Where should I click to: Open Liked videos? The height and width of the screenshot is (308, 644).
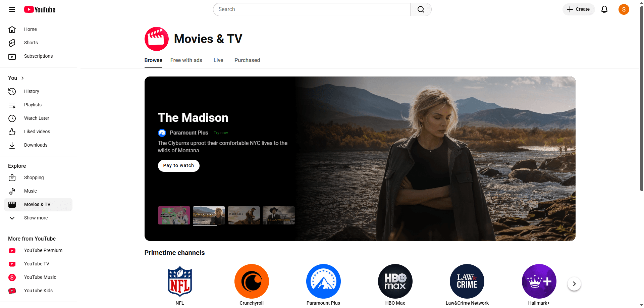coord(38,132)
